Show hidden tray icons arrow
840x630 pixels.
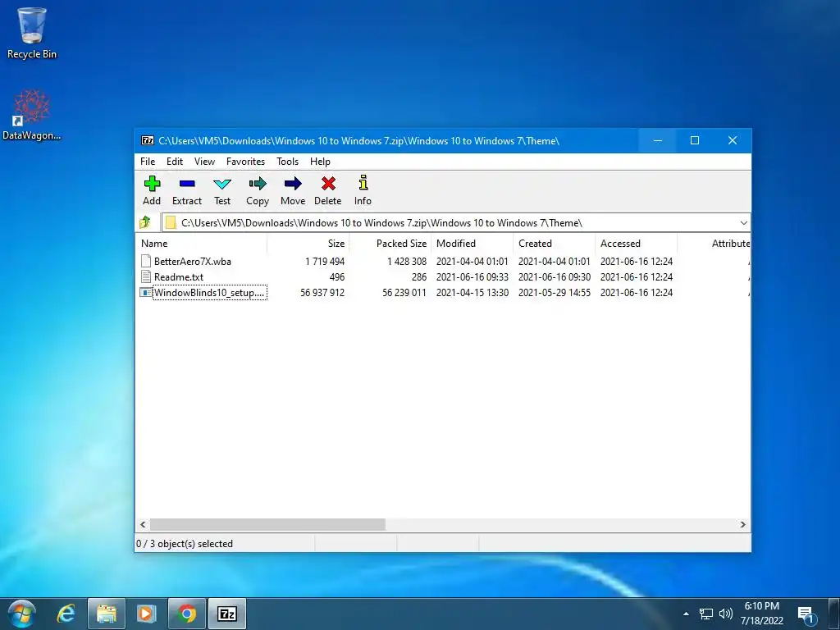pos(686,614)
